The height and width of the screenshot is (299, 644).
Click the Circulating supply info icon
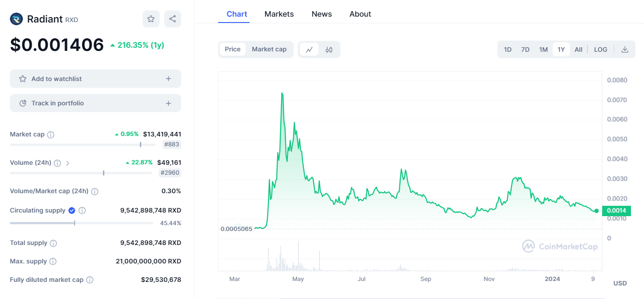coord(82,210)
